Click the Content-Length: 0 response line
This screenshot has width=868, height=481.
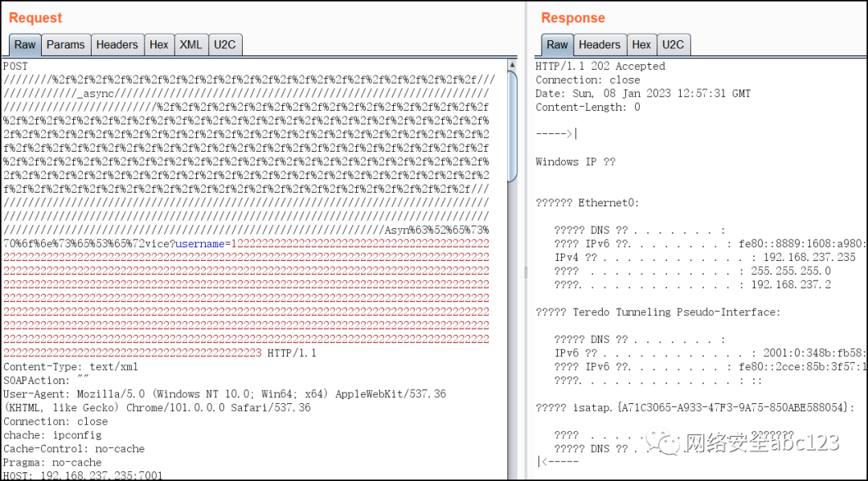(588, 108)
